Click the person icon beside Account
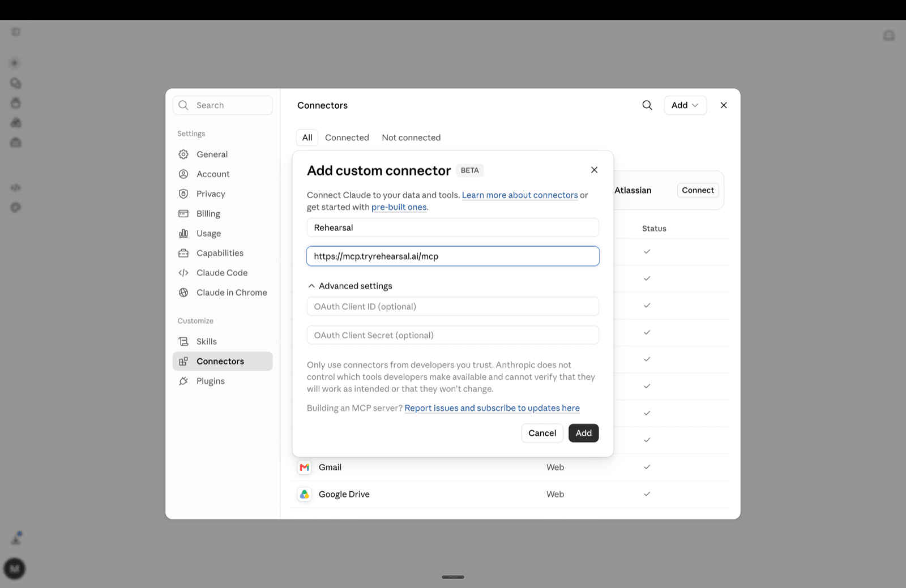 (183, 174)
